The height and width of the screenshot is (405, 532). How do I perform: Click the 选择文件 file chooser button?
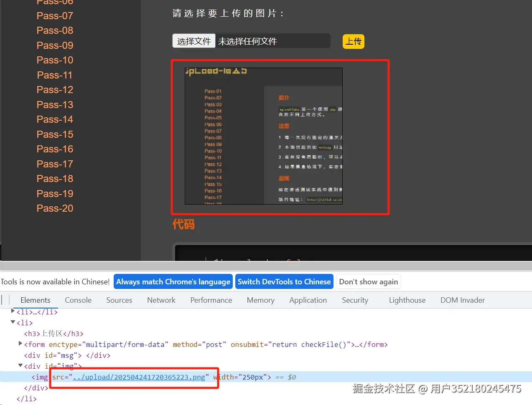pyautogui.click(x=194, y=41)
